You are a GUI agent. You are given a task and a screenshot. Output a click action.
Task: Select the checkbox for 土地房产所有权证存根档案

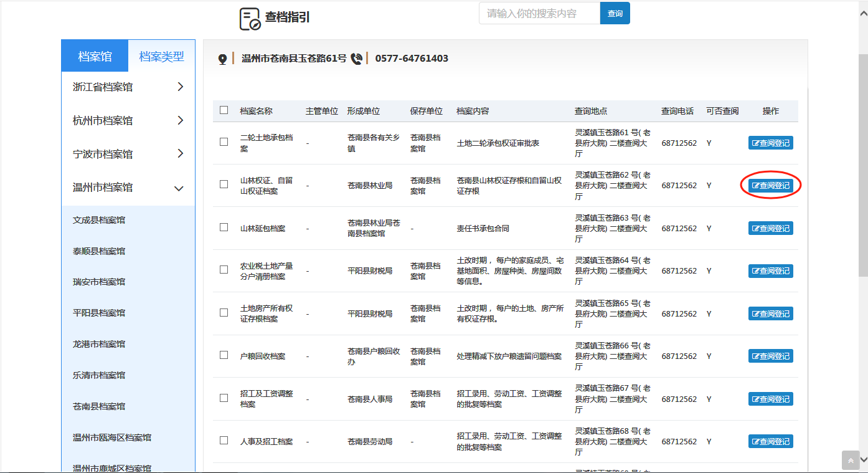pyautogui.click(x=224, y=312)
